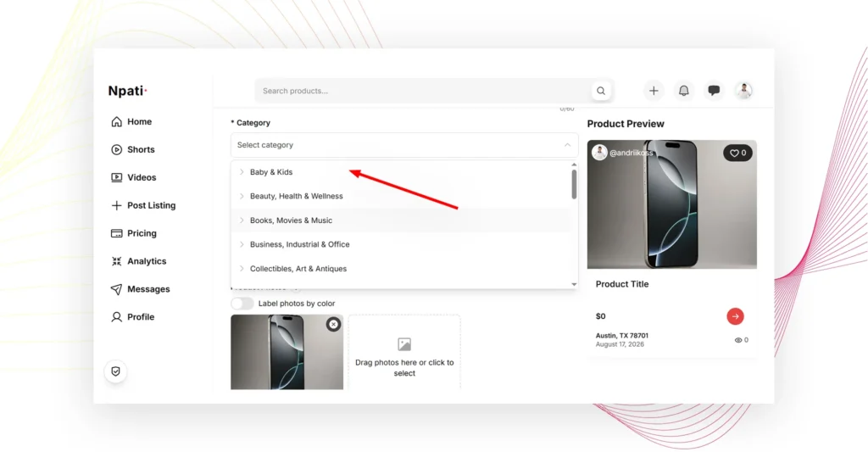Viewport: 868px width, 452px height.
Task: Click the Search products field
Action: pos(424,91)
